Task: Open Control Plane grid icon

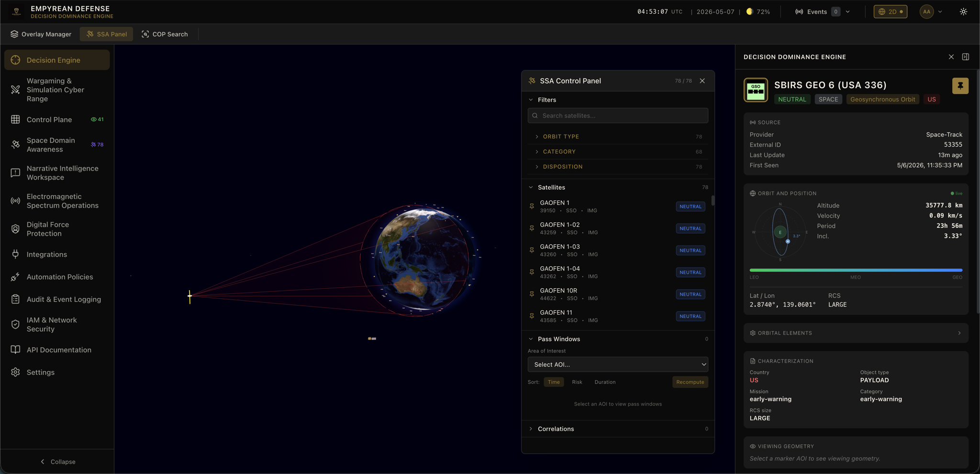Action: pyautogui.click(x=15, y=119)
